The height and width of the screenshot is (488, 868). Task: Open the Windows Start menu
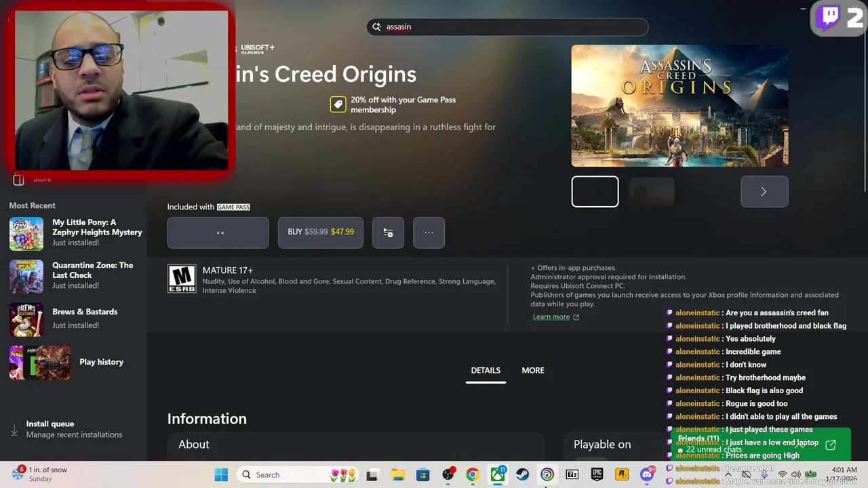(221, 474)
